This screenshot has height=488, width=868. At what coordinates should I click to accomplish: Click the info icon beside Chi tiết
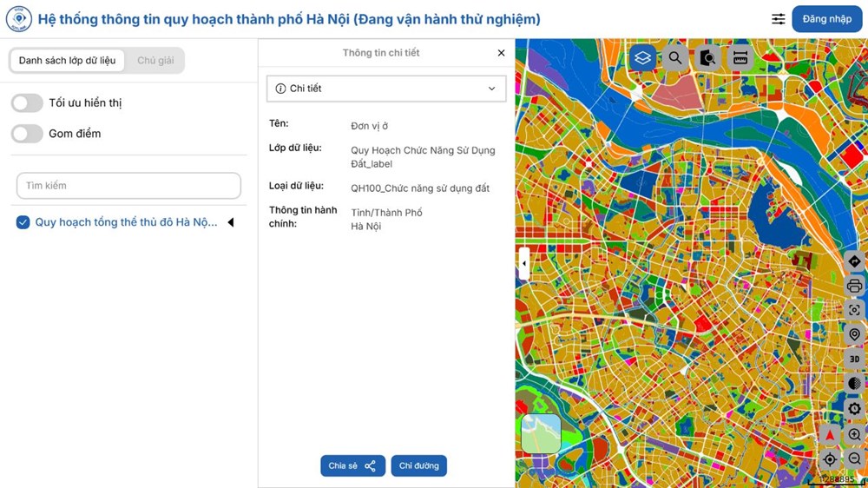[x=280, y=89]
